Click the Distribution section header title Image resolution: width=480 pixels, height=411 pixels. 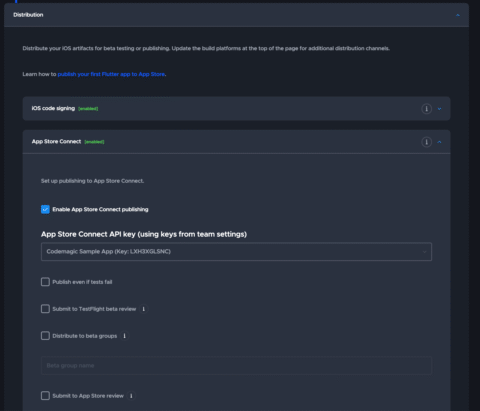[x=28, y=15]
